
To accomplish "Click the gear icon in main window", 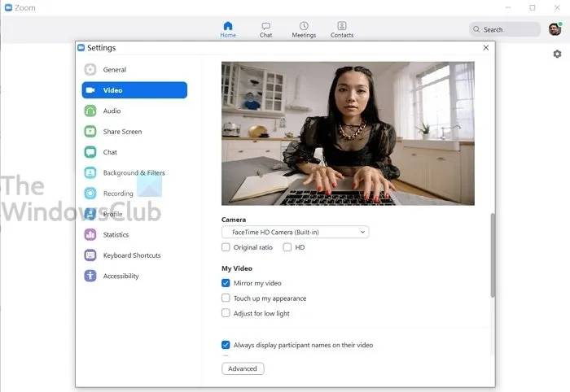I will point(557,54).
